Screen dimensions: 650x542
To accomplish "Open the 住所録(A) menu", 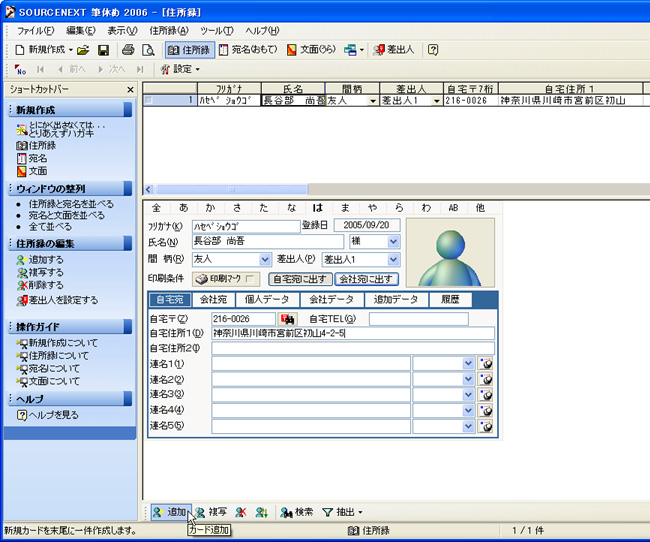I will tap(169, 31).
